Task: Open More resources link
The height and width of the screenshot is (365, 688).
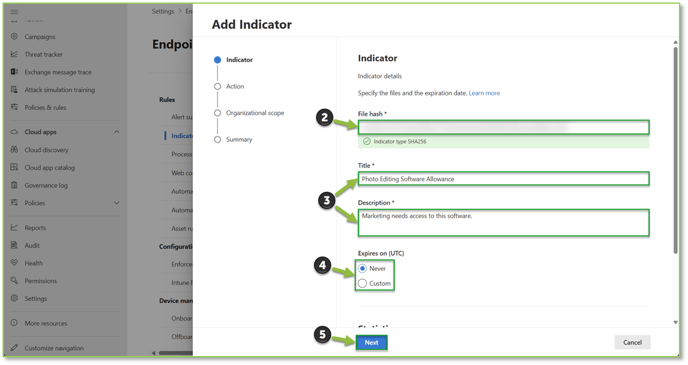Action: tap(46, 323)
